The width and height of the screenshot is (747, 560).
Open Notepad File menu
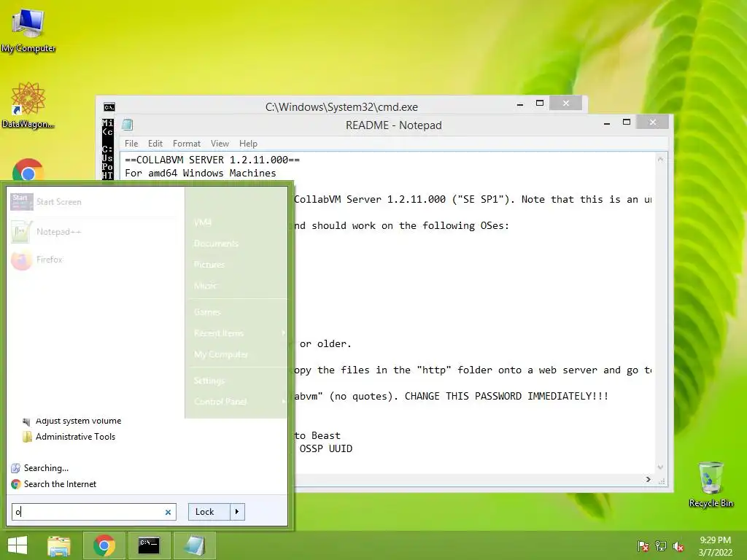131,144
